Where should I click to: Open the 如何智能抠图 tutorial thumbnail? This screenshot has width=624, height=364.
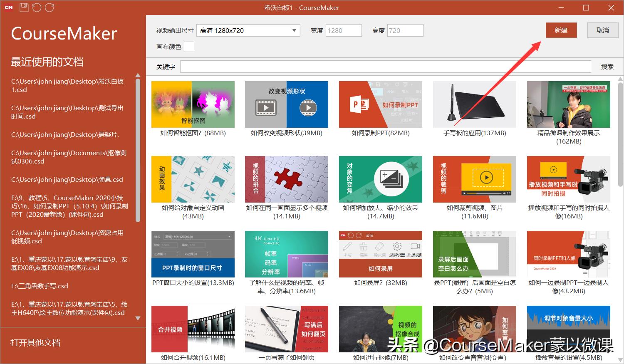[x=193, y=104]
